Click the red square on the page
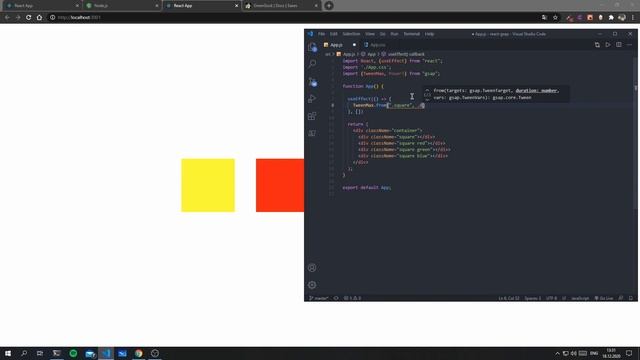 click(280, 185)
